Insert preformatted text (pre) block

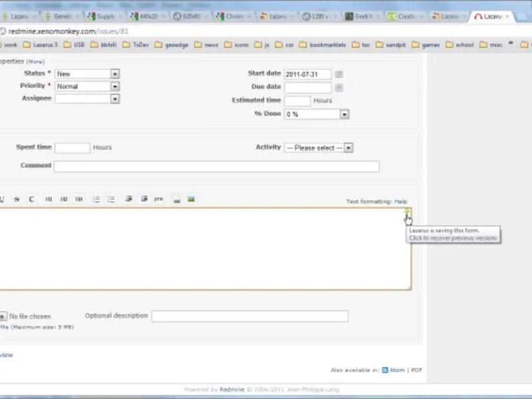(x=158, y=199)
